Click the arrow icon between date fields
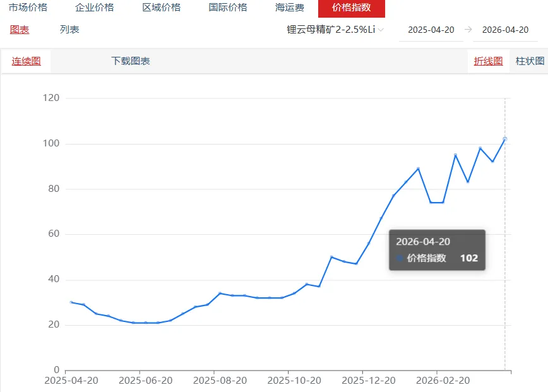Viewport: 548px width, 392px height. [467, 29]
